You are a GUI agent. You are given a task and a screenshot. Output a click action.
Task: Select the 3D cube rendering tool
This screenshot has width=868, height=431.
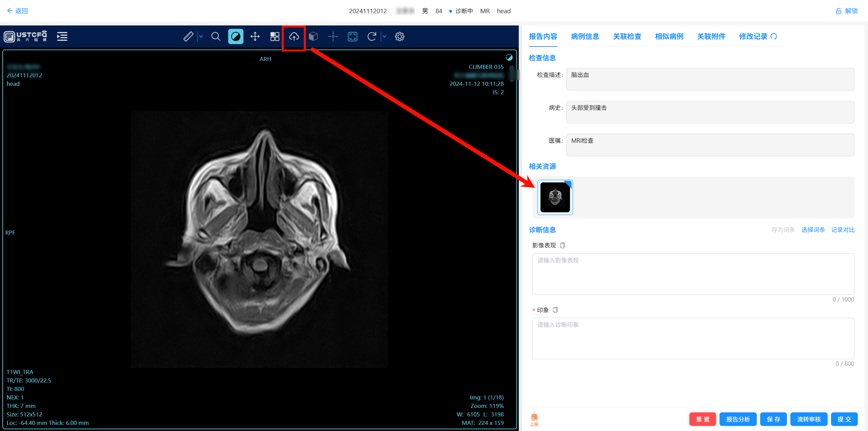pos(313,36)
